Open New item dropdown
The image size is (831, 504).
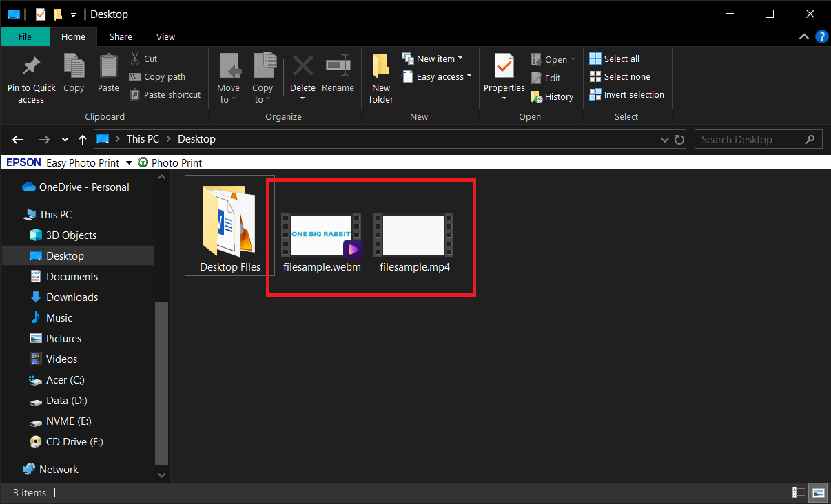point(432,59)
